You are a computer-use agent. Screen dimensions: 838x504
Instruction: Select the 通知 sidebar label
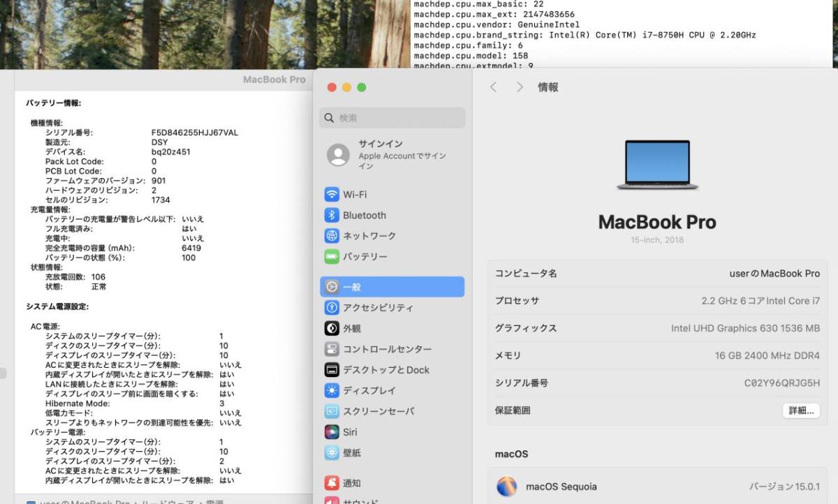tap(352, 483)
